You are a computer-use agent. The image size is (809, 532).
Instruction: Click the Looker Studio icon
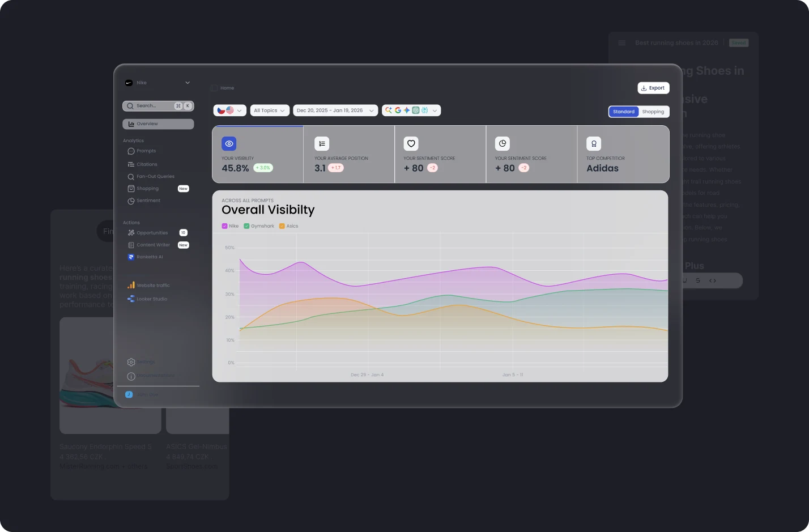tap(131, 299)
